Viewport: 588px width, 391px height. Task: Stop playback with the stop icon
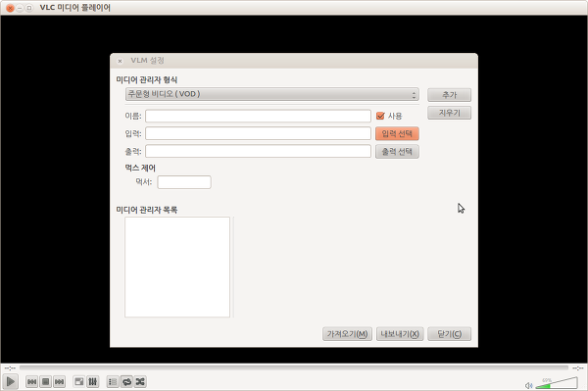click(x=46, y=381)
